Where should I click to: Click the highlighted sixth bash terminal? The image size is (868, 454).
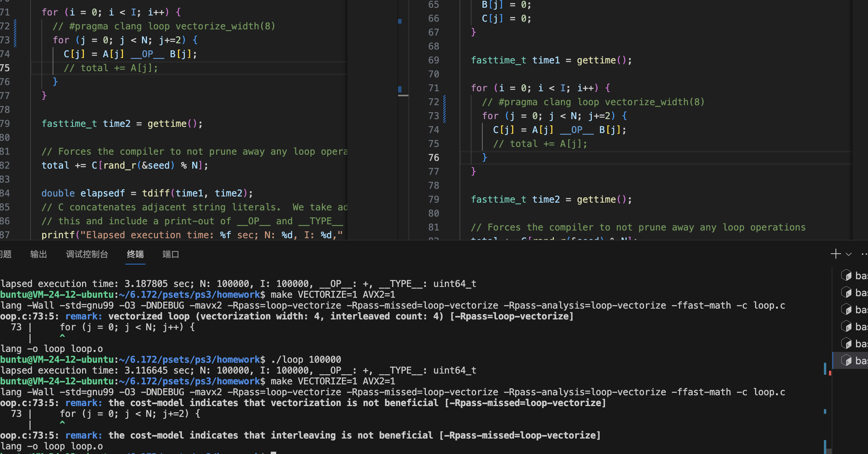point(854,360)
